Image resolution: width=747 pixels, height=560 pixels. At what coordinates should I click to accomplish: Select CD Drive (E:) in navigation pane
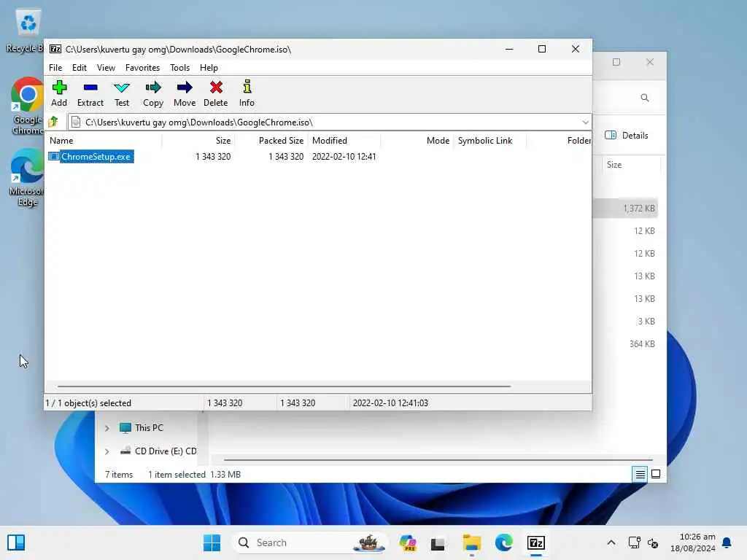pos(158,451)
